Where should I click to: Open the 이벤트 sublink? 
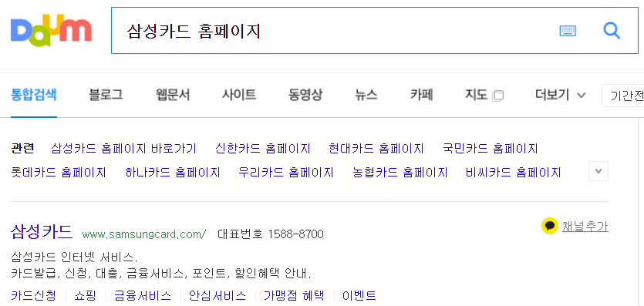pos(359,295)
